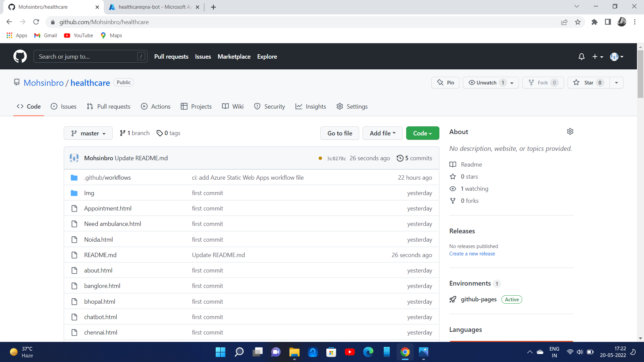Open Microsoft Edge from the taskbar
This screenshot has height=362, width=644.
tap(368, 352)
